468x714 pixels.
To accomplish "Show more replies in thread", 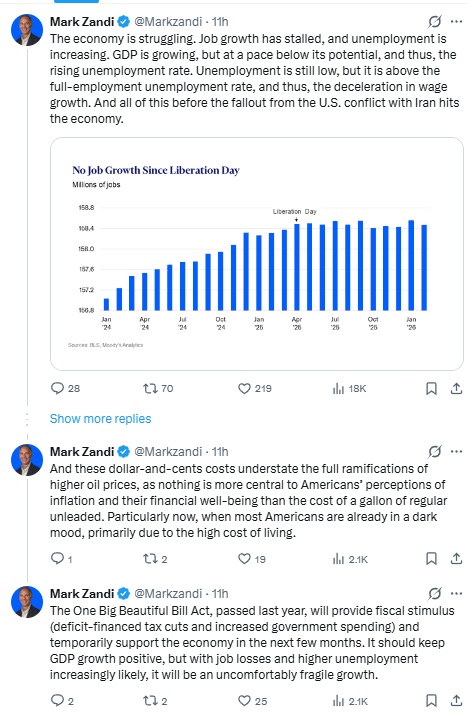I will [x=100, y=418].
